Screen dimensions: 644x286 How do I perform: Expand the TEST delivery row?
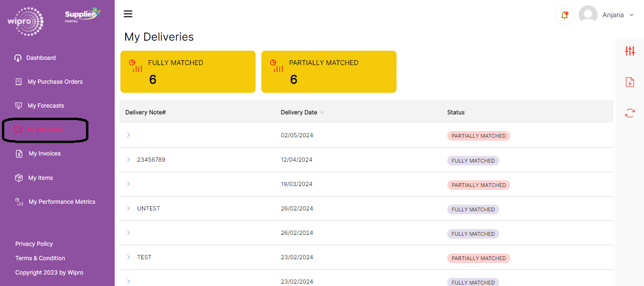[129, 257]
